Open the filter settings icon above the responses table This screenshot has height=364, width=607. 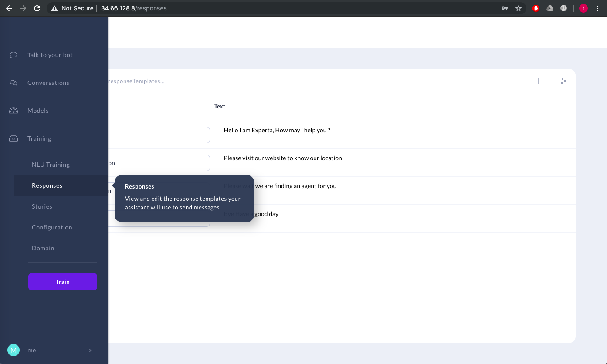(563, 81)
